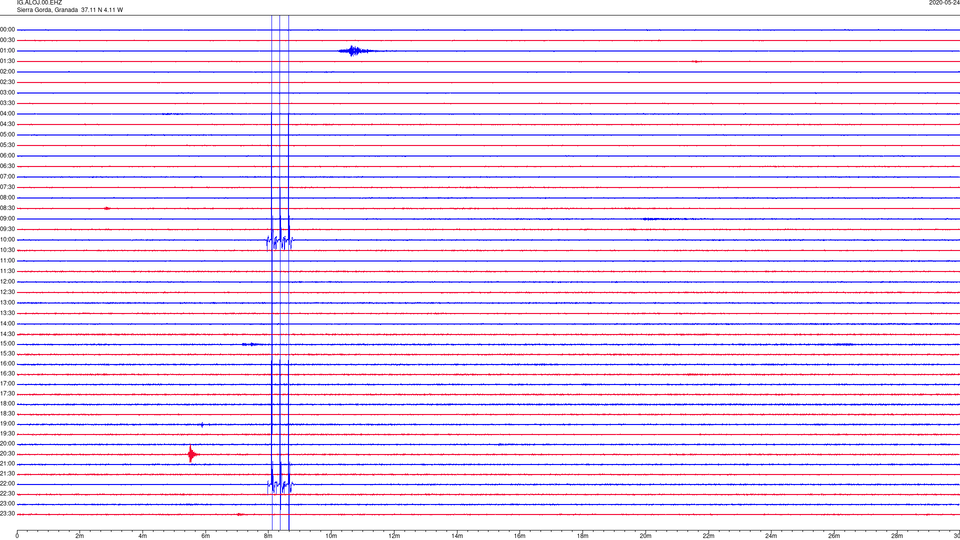This screenshot has width=960, height=540.
Task: Select the 14:30 trace time label
Action: point(8,334)
